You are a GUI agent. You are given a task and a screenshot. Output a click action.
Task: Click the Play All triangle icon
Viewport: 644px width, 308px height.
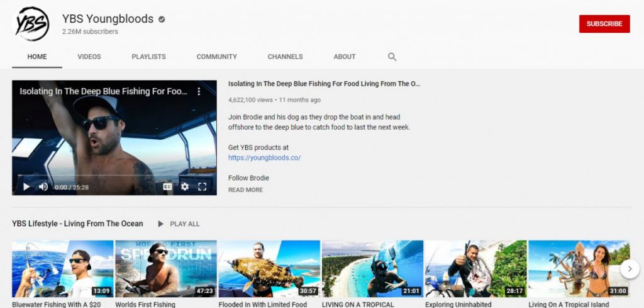(160, 224)
